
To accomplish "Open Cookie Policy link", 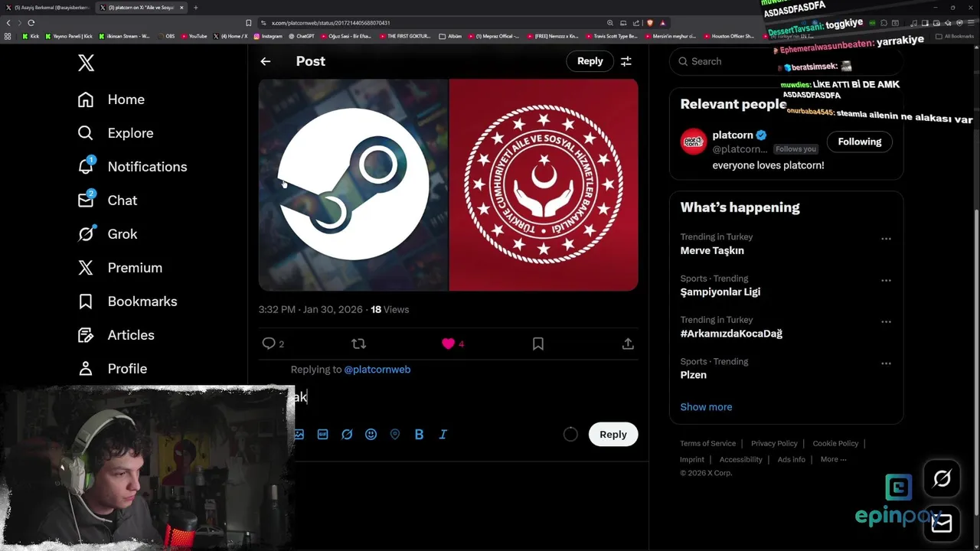I will (x=835, y=443).
